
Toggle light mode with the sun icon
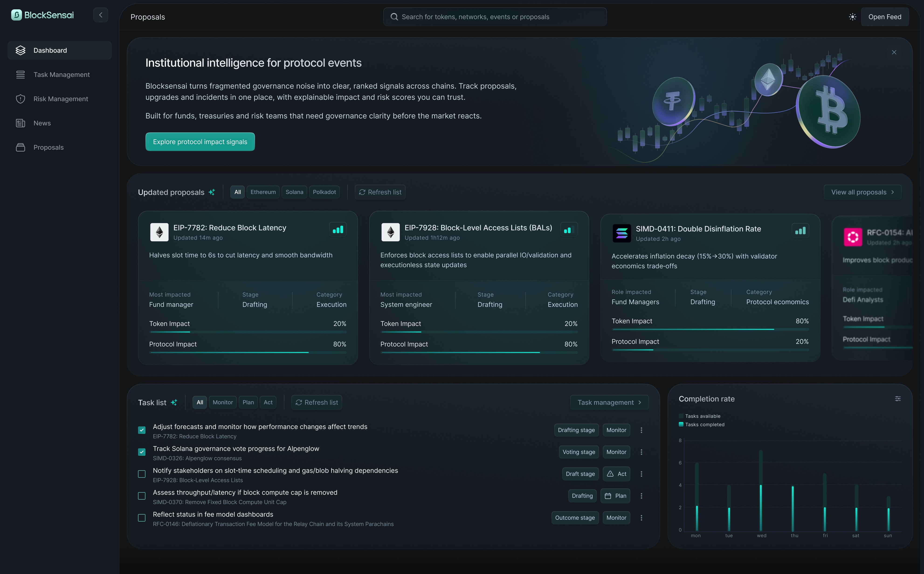pyautogui.click(x=852, y=17)
